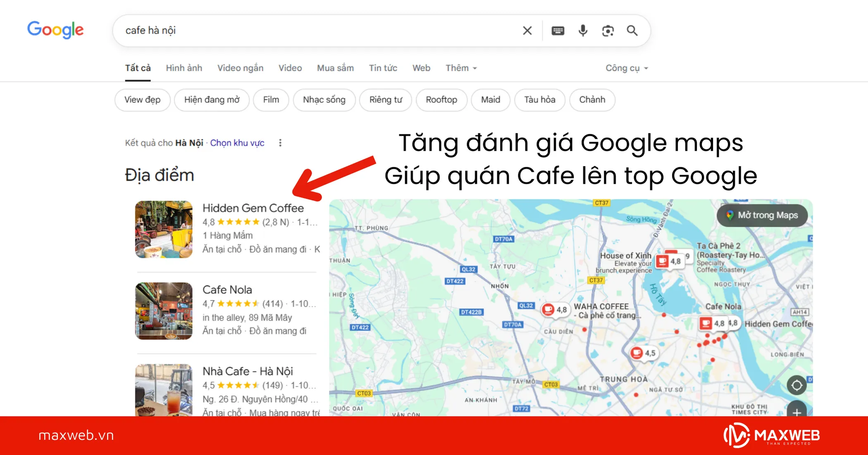The height and width of the screenshot is (455, 868).
Task: Open the three-dot menu beside Chọn khu vực
Action: [280, 143]
